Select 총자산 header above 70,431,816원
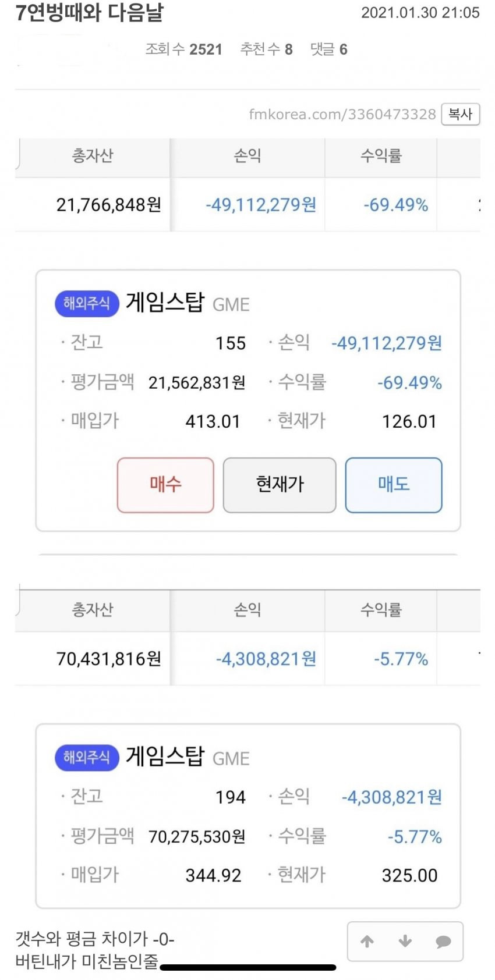Viewport: 495px width, 980px height. 93,610
